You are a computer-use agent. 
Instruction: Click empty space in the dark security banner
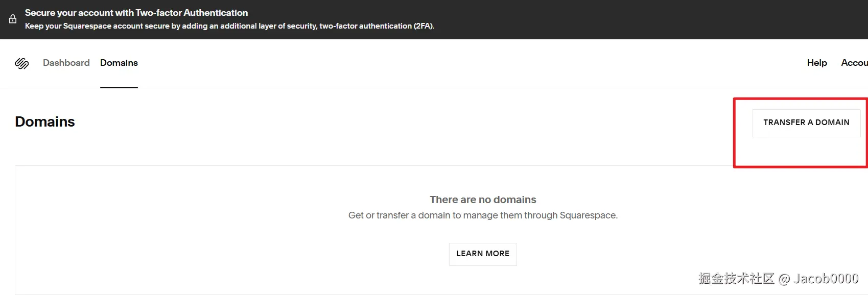point(613,19)
